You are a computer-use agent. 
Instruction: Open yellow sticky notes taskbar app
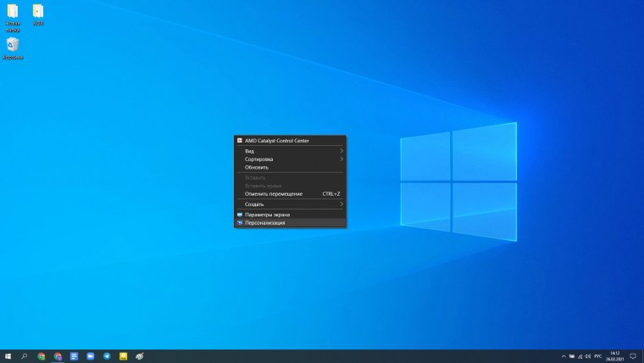[123, 356]
